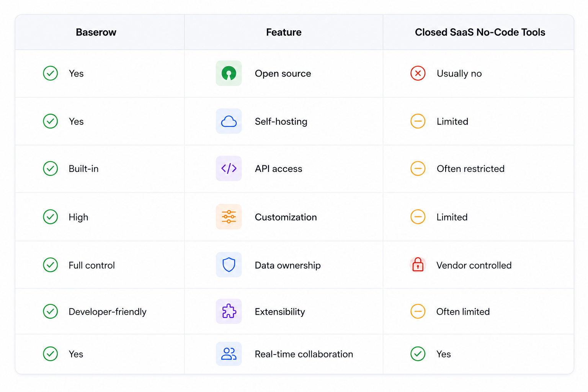Viewport: 588px width, 392px height.
Task: Click the purple code brackets API access icon
Action: (229, 168)
